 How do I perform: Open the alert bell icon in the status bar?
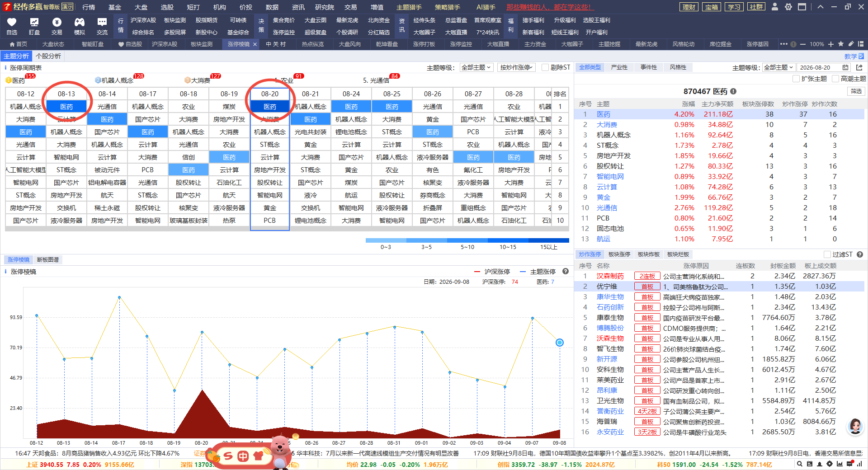tap(820, 464)
